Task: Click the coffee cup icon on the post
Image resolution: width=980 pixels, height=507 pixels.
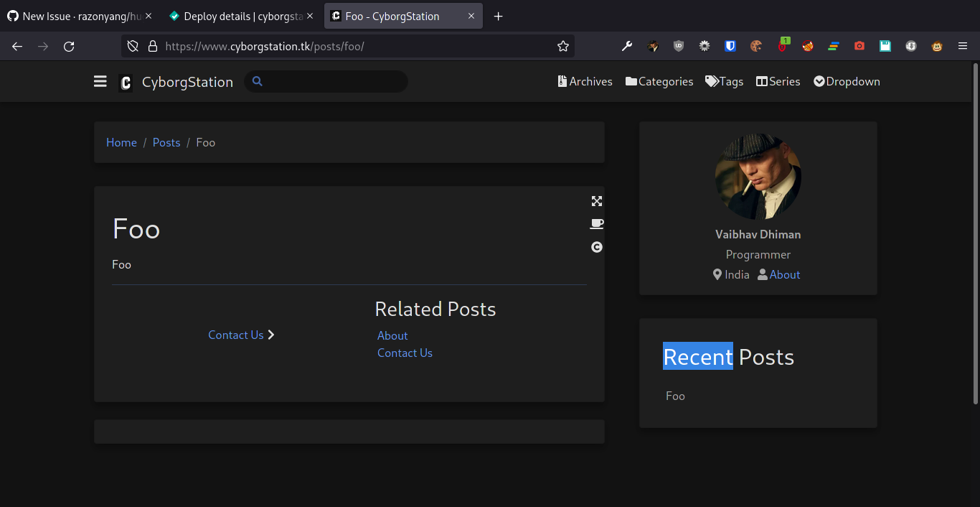Action: pos(597,224)
